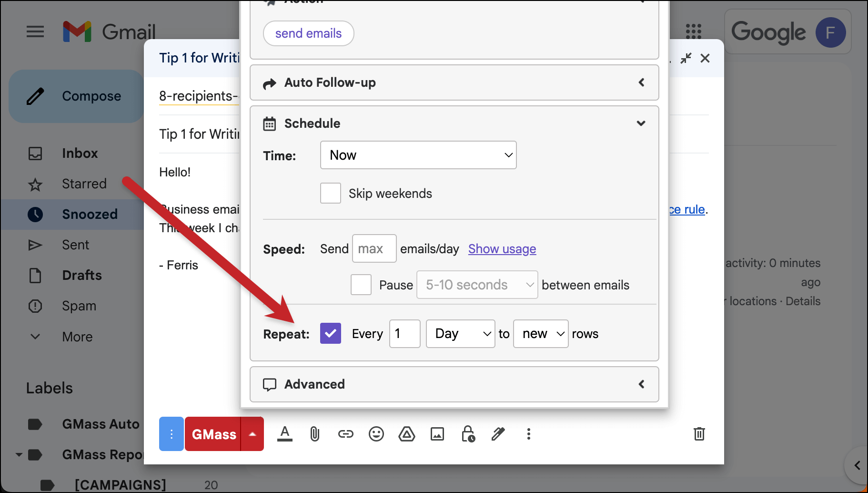Open the Starred folder
Screen dimensions: 868x493
point(84,184)
